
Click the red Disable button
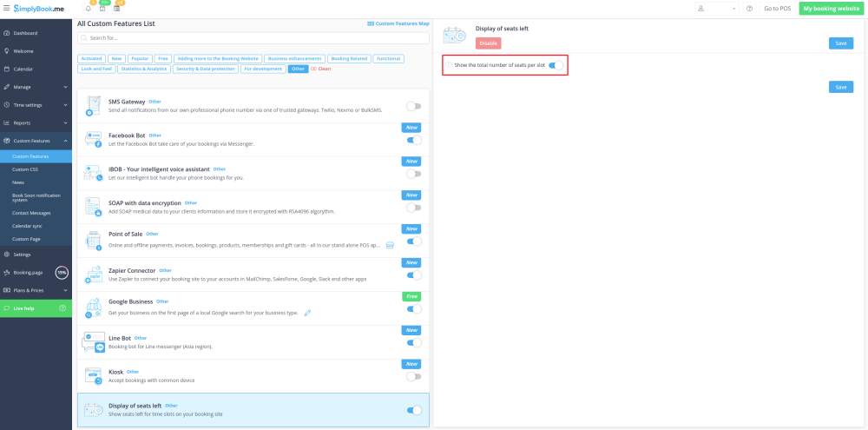point(488,43)
